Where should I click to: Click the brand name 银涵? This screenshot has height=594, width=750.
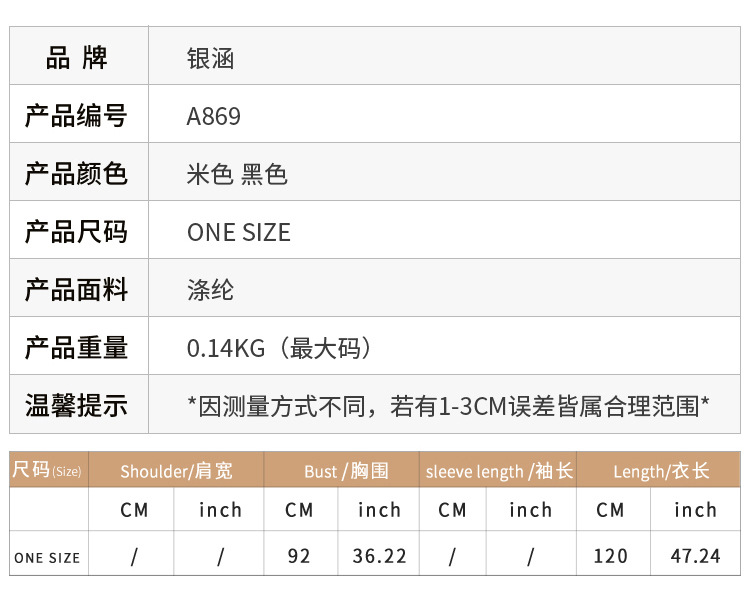pyautogui.click(x=210, y=59)
